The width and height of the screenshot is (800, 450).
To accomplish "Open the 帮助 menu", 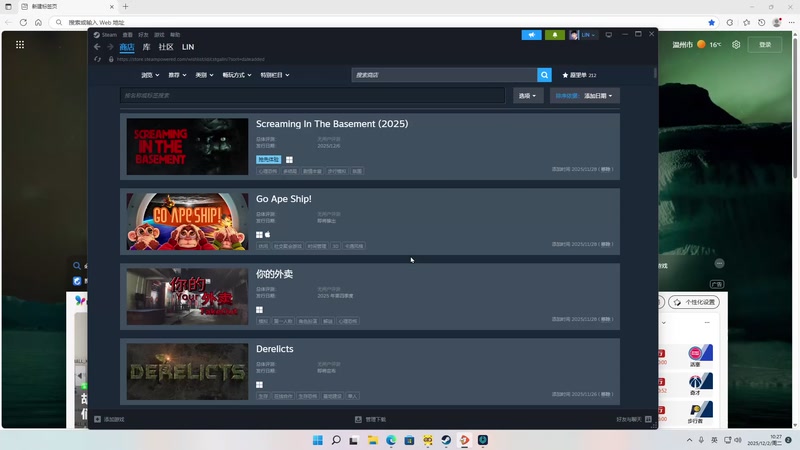I will click(x=175, y=35).
